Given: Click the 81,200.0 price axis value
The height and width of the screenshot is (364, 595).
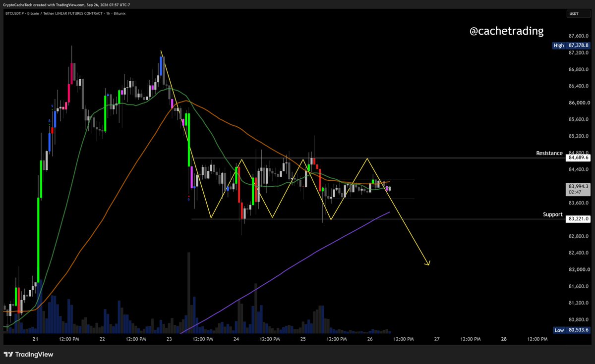Looking at the screenshot, I should (x=579, y=303).
